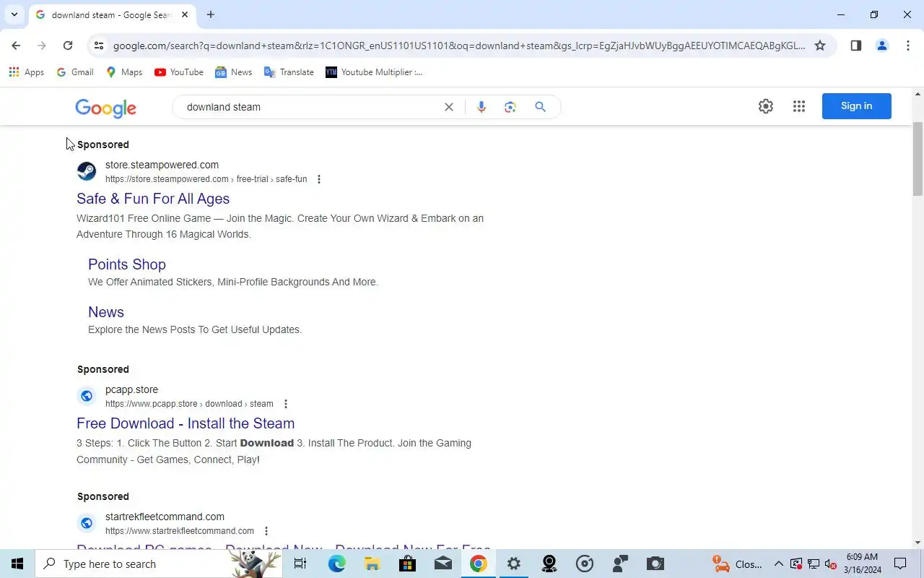This screenshot has width=924, height=578.
Task: Open ad options for store.steampowered.com
Action: tap(319, 179)
